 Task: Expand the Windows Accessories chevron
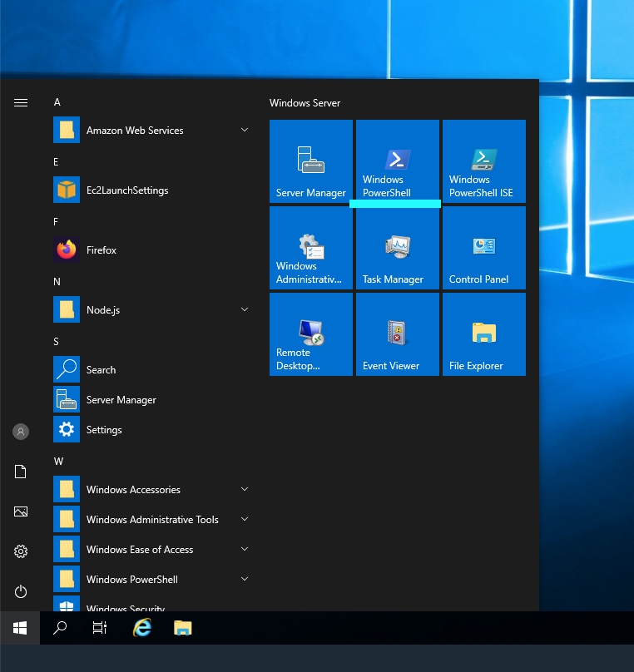(x=245, y=489)
